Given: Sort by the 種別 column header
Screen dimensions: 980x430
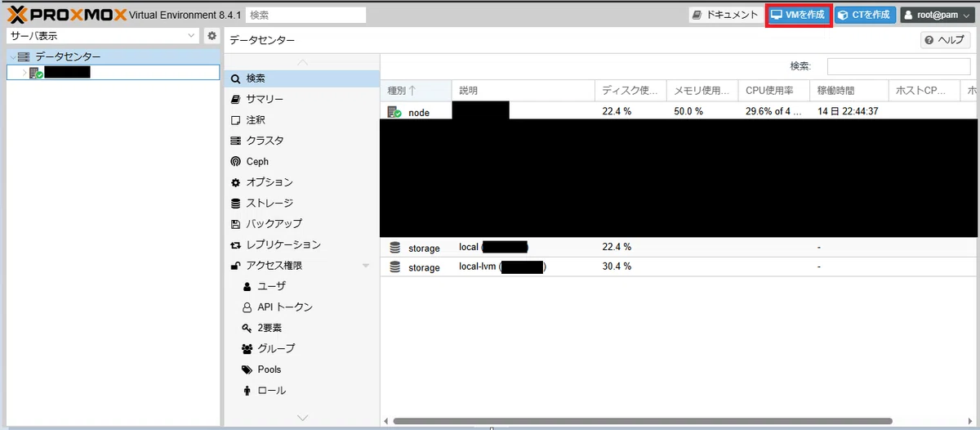Looking at the screenshot, I should pos(416,90).
